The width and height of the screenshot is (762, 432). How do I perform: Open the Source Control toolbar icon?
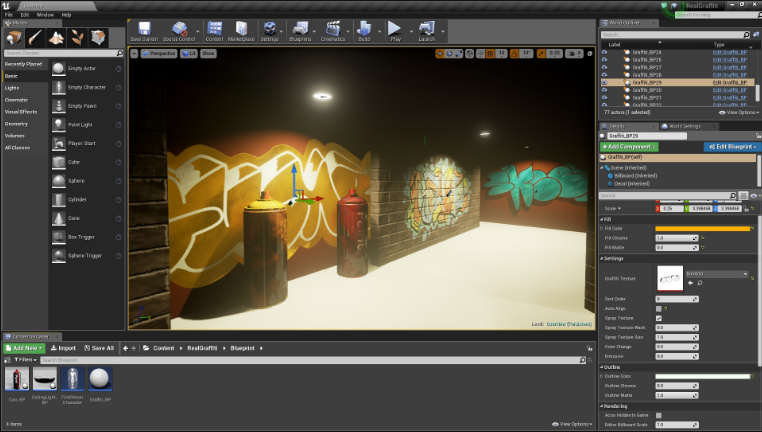point(179,29)
